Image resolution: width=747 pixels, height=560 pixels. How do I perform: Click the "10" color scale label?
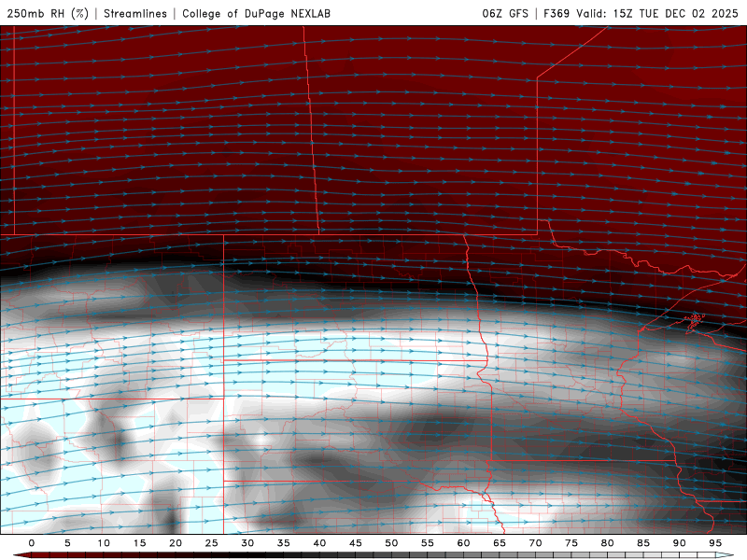point(104,543)
